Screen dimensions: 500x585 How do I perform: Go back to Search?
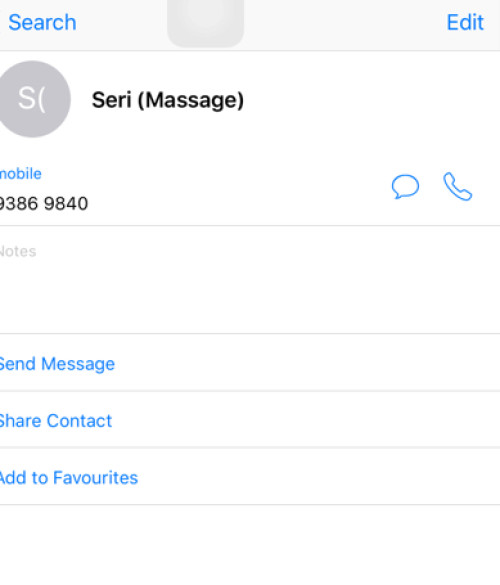[x=42, y=22]
